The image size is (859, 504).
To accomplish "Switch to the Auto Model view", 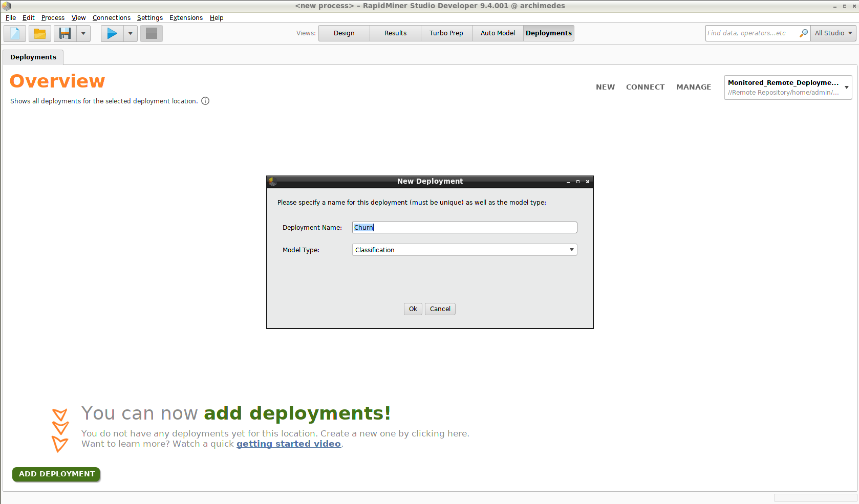I will point(498,33).
